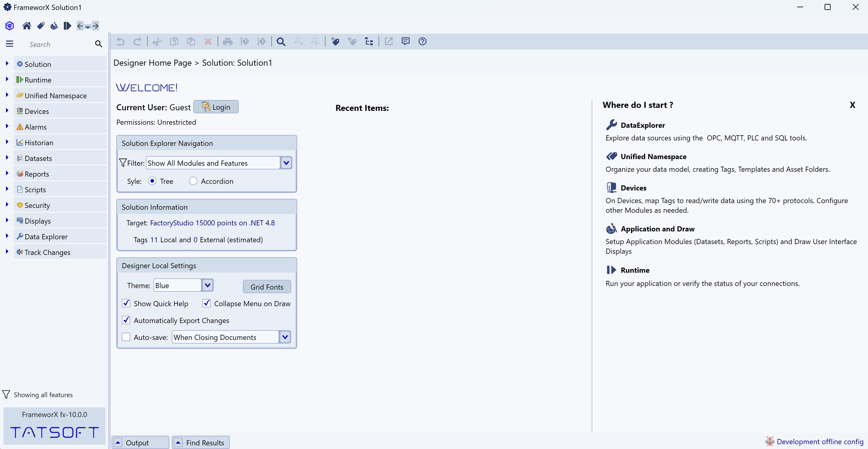Open the help question mark icon
868x449 pixels.
422,41
